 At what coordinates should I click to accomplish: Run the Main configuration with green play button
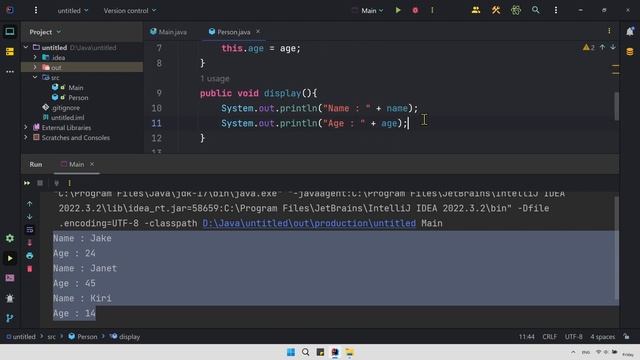click(398, 10)
